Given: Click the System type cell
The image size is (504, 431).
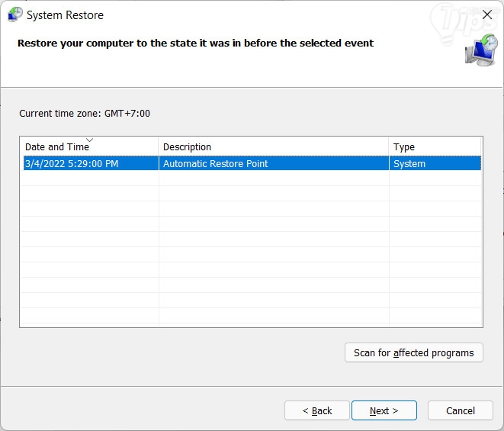Looking at the screenshot, I should (x=435, y=163).
